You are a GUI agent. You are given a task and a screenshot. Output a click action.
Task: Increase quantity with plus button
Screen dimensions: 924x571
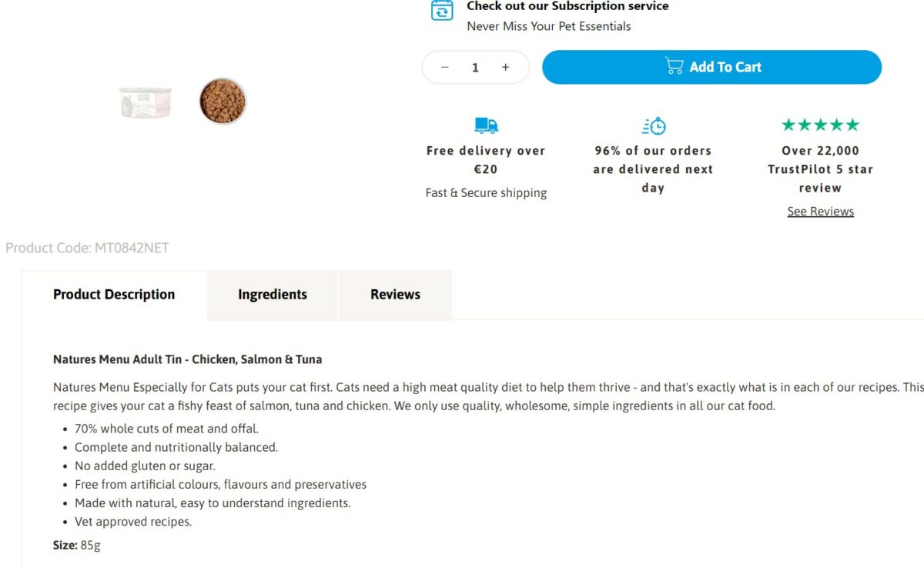point(505,68)
